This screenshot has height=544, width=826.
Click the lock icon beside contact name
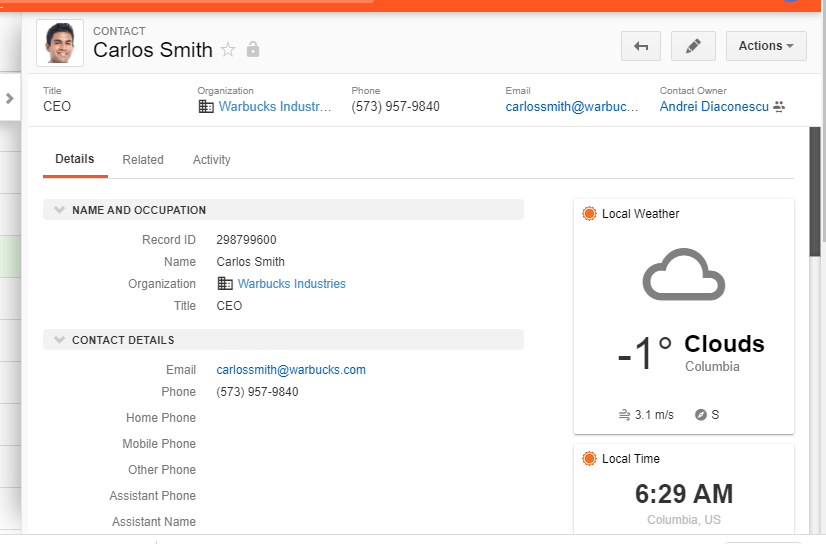click(253, 50)
